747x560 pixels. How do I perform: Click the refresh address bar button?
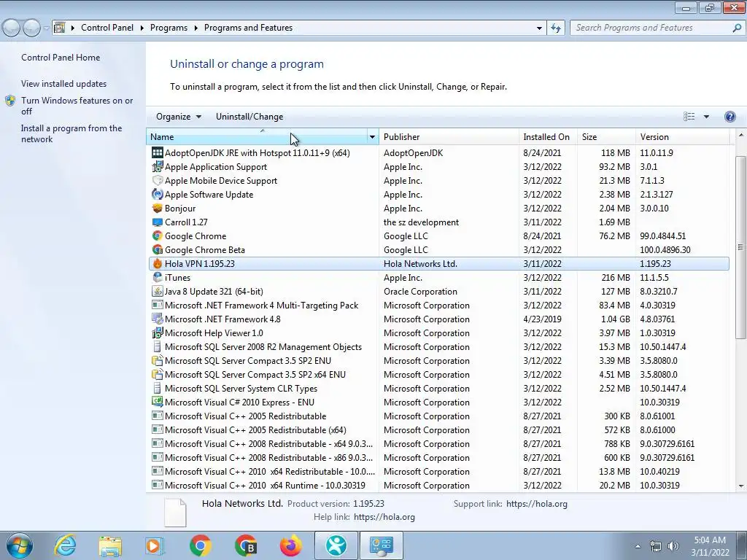click(x=555, y=28)
